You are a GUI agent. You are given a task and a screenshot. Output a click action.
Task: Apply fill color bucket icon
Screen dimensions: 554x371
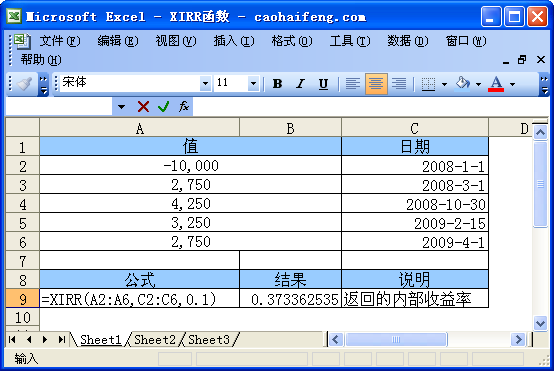pyautogui.click(x=463, y=84)
